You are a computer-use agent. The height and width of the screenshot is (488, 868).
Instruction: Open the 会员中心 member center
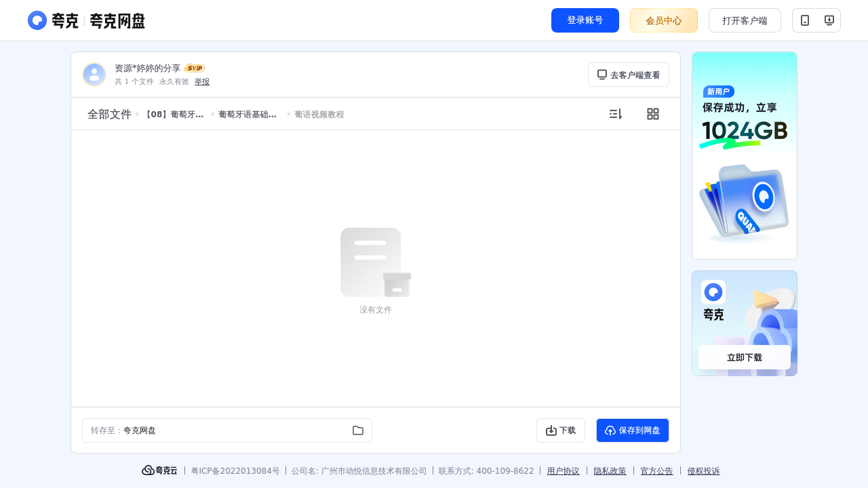click(x=664, y=20)
